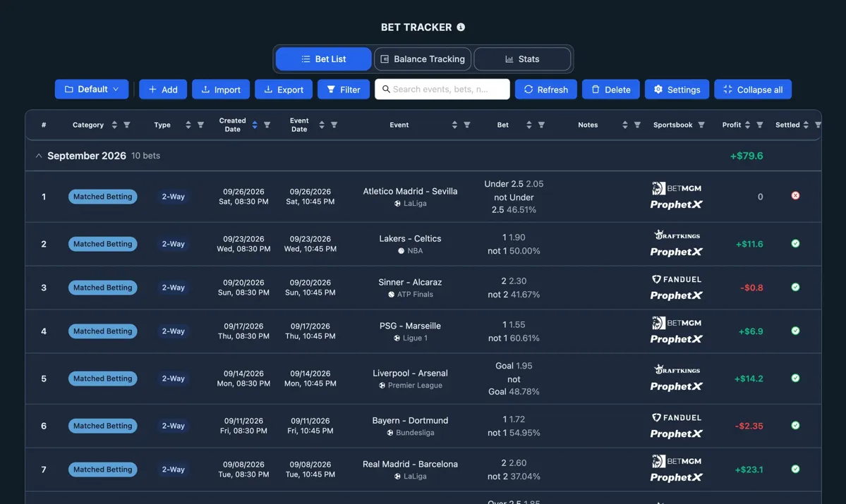Click the '10 bets' count label
The width and height of the screenshot is (846, 504).
pos(145,156)
